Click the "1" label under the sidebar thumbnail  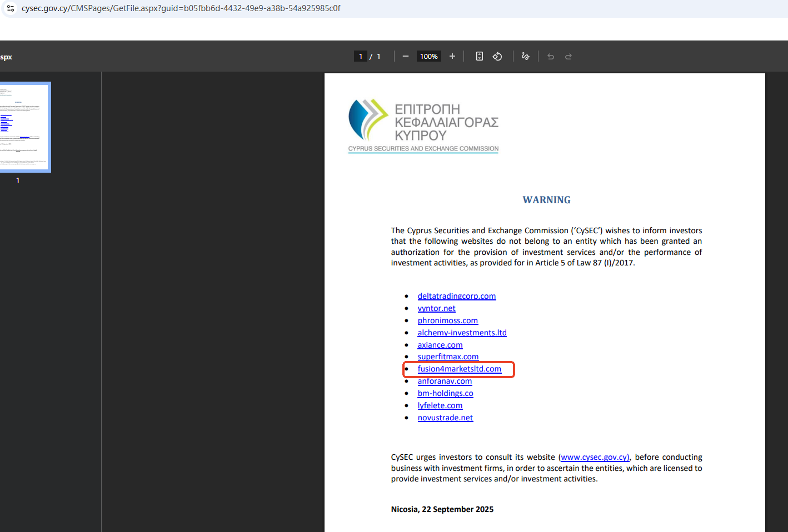coord(18,180)
